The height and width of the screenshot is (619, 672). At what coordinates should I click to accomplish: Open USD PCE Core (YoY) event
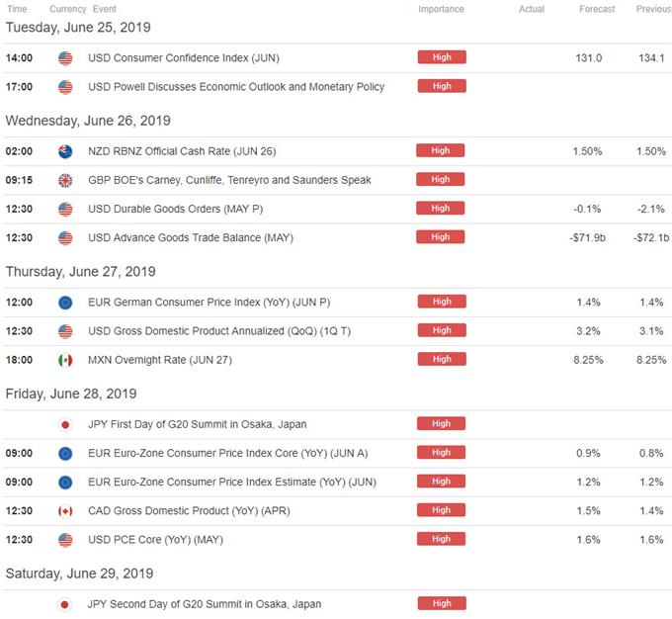coord(157,540)
